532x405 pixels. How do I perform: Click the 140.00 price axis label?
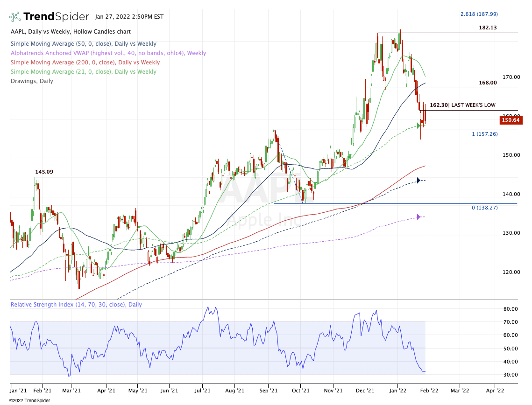point(511,194)
